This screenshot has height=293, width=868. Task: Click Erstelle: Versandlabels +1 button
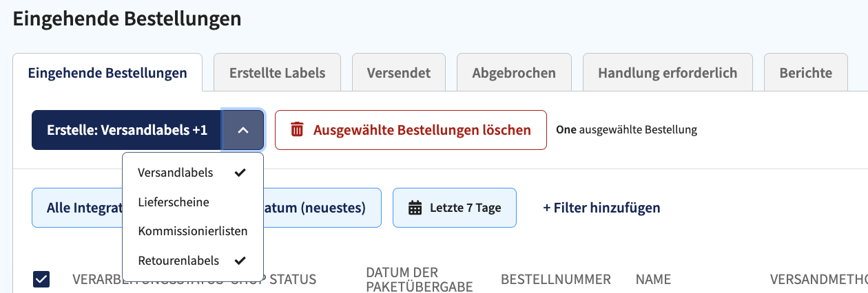click(x=127, y=130)
